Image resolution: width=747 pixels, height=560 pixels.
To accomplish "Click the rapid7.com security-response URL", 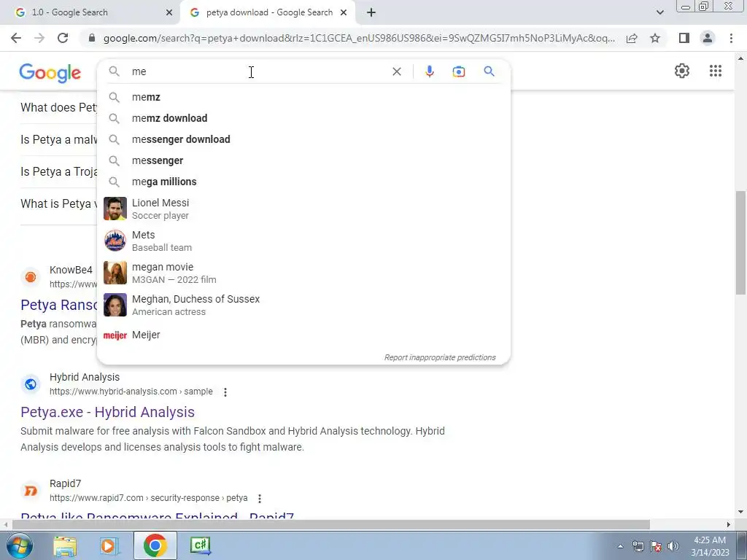I will (149, 498).
